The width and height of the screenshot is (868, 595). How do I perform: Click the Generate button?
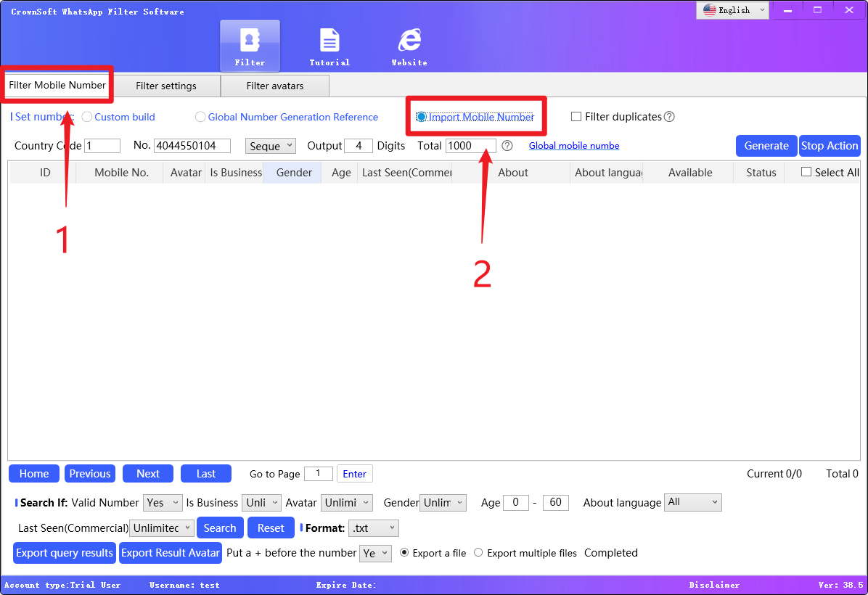[x=766, y=146]
